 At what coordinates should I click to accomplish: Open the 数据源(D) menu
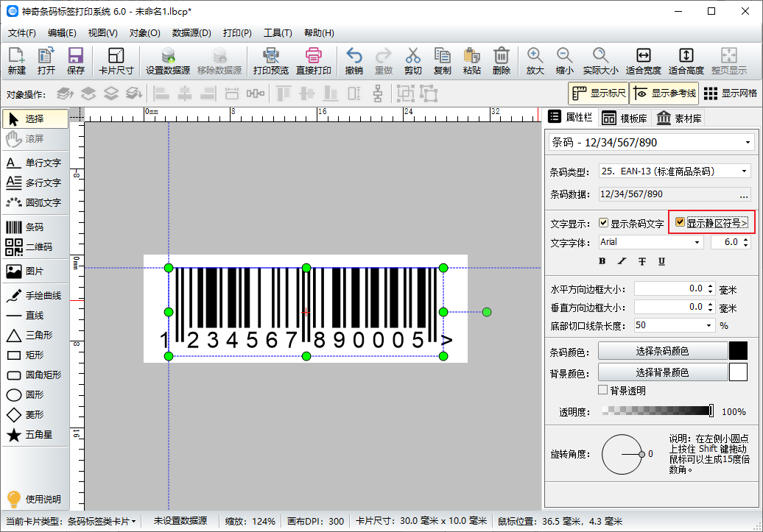point(191,33)
